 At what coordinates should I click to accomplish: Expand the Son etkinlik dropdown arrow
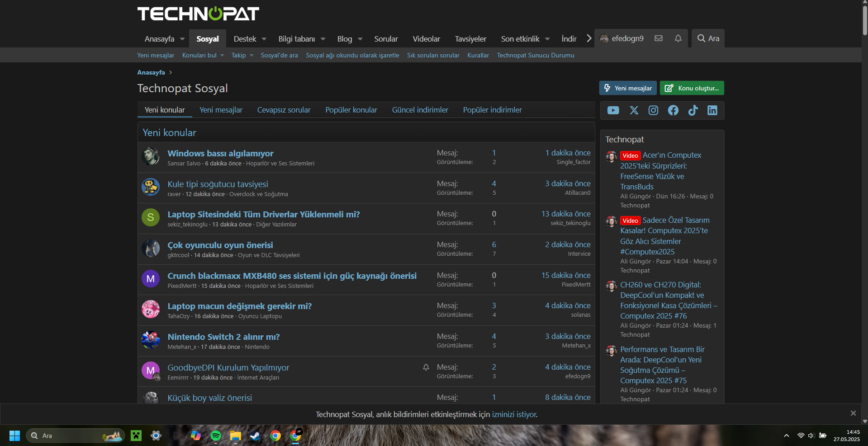point(547,39)
